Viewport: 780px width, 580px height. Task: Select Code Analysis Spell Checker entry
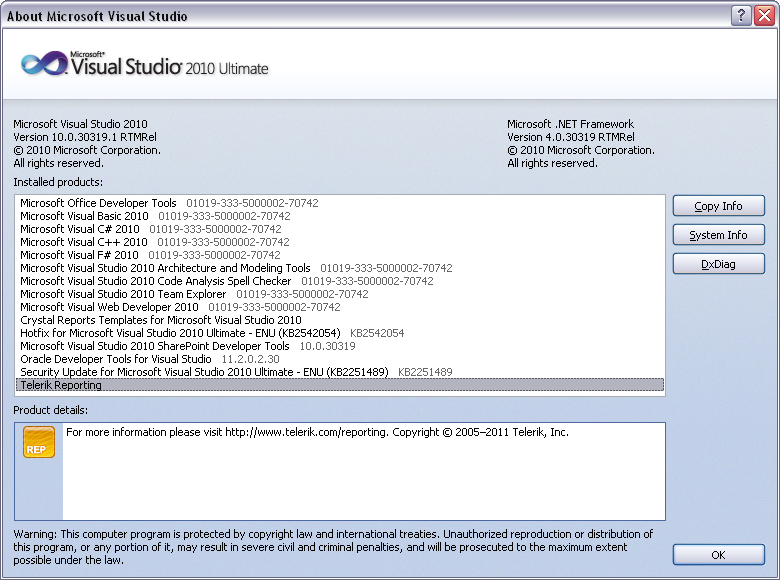click(x=339, y=281)
